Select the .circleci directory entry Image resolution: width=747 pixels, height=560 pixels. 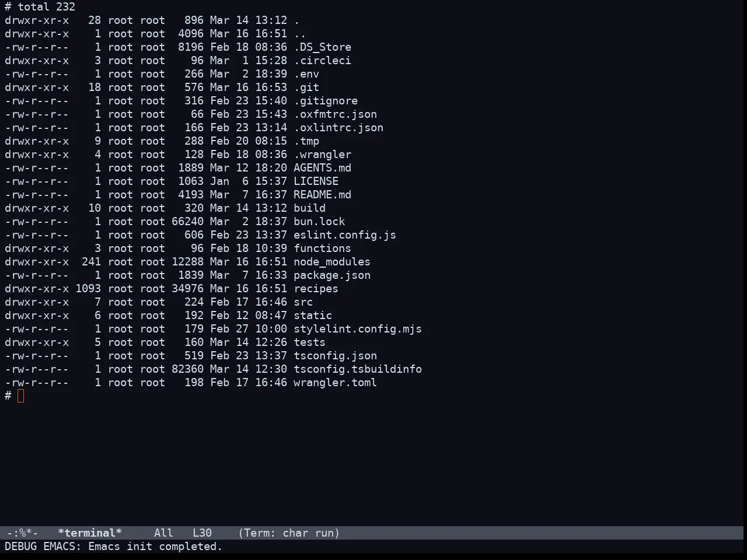[322, 61]
